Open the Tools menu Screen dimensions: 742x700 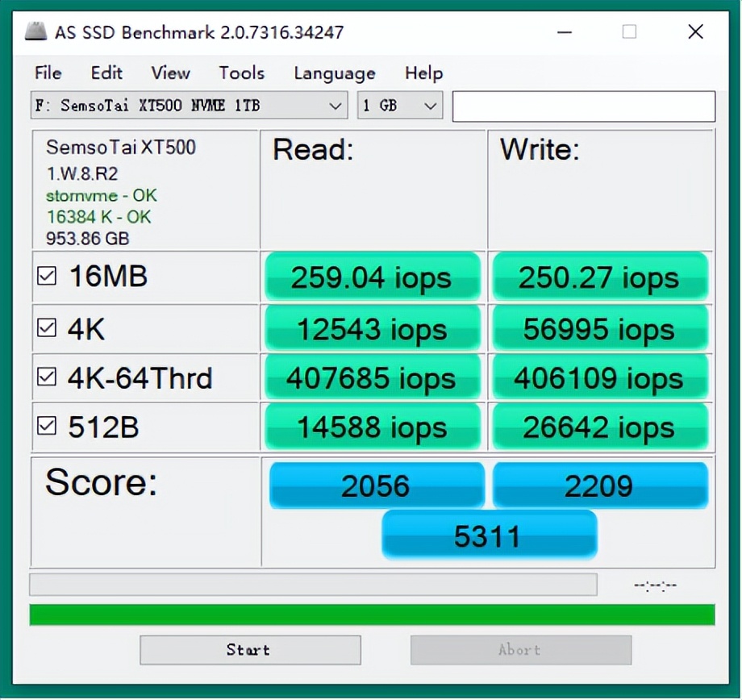pos(241,73)
